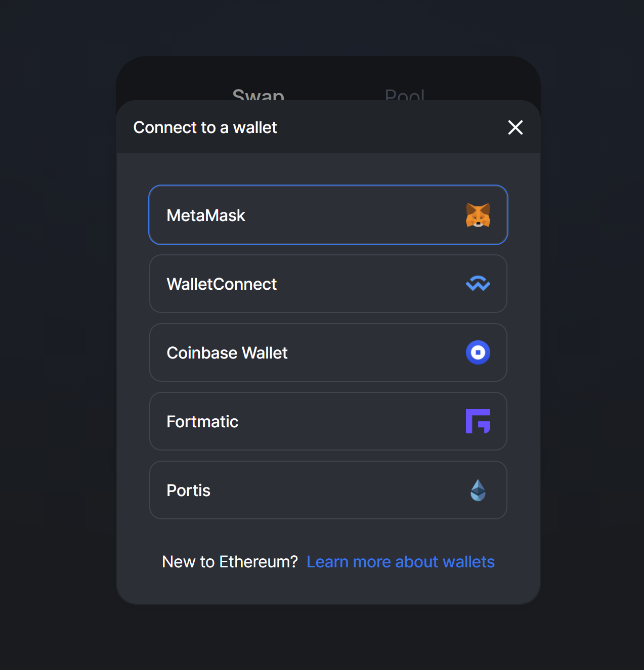Click the purple Fortmatic logo icon
644x670 pixels.
coord(478,421)
